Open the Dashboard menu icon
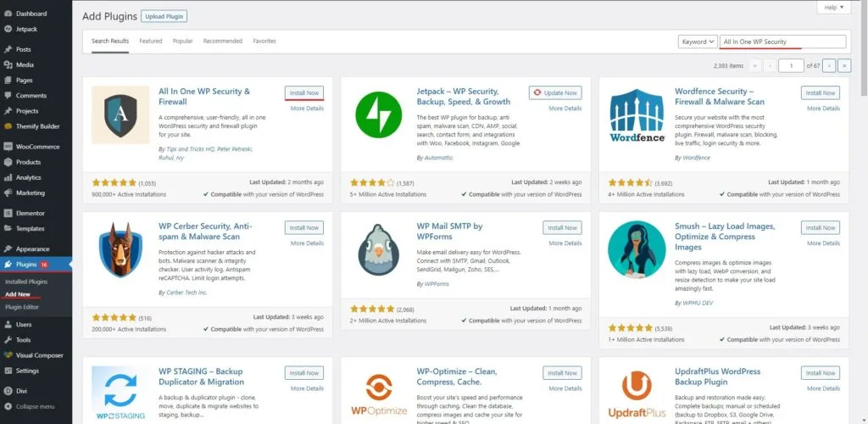Image resolution: width=868 pixels, height=424 pixels. [8, 14]
